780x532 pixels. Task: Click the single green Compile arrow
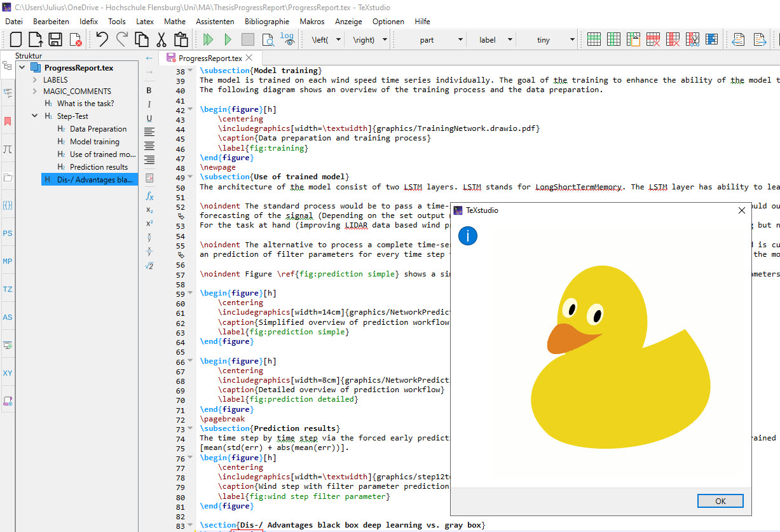[x=228, y=39]
